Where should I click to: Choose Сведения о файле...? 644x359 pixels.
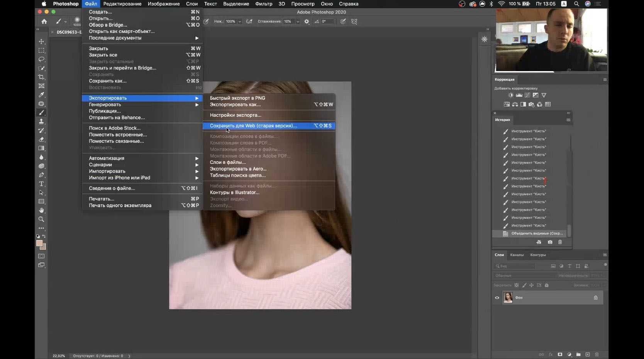pos(142,188)
